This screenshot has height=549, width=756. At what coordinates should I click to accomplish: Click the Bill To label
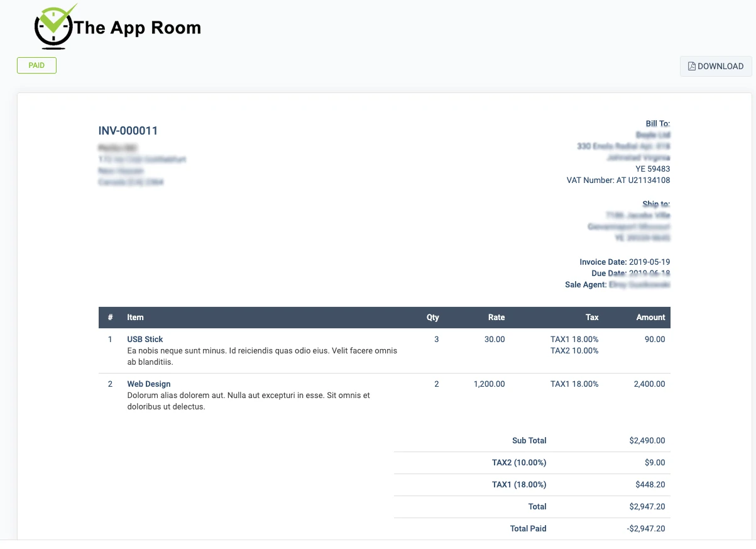pyautogui.click(x=658, y=124)
